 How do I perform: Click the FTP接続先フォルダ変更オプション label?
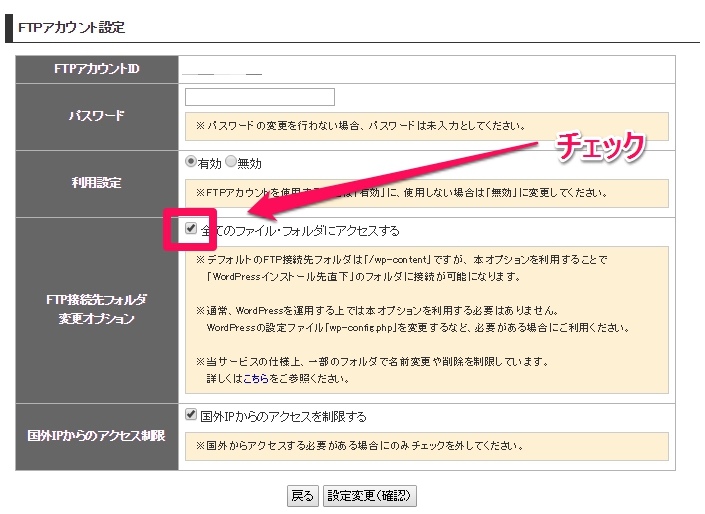pyautogui.click(x=97, y=309)
